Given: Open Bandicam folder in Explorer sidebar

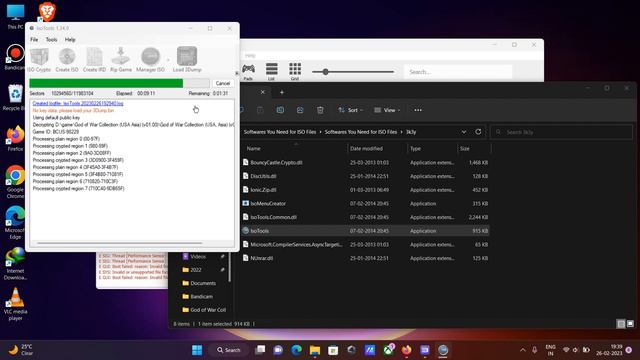Looking at the screenshot, I should click(x=203, y=297).
